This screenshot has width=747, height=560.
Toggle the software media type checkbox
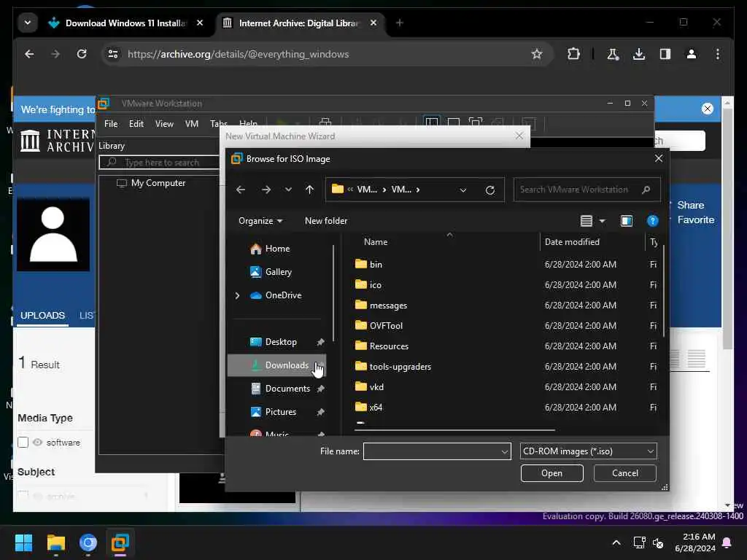23,443
